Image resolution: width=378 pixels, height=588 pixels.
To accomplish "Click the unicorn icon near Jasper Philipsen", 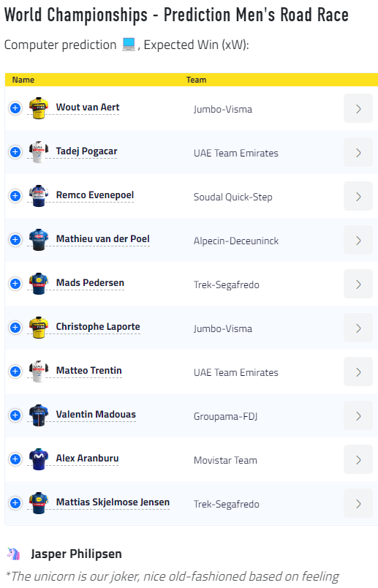I will click(x=13, y=554).
